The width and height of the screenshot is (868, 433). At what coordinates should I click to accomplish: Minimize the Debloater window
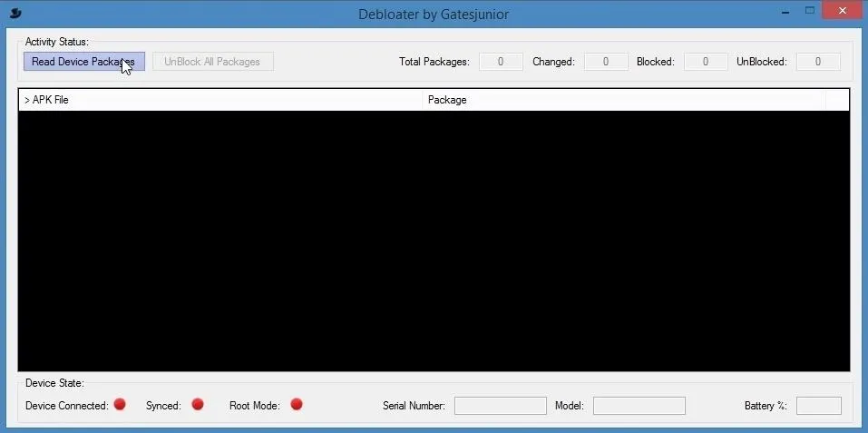click(x=785, y=11)
